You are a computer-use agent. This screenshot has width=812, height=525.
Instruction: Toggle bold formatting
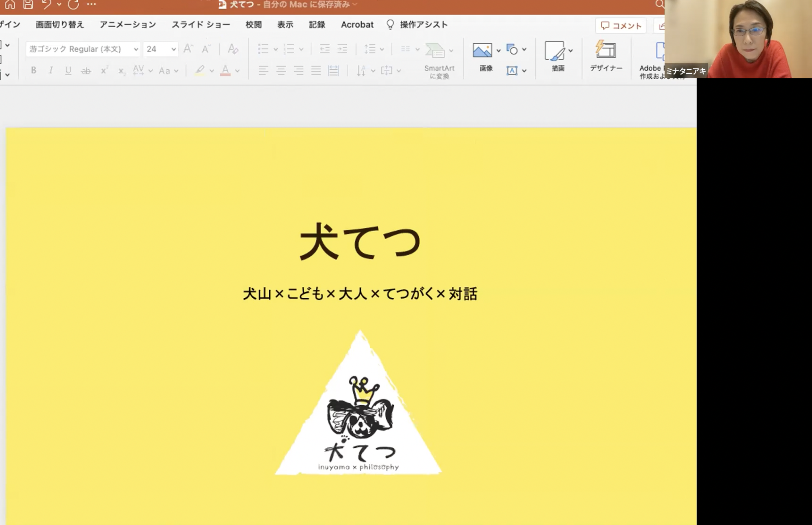pos(34,71)
